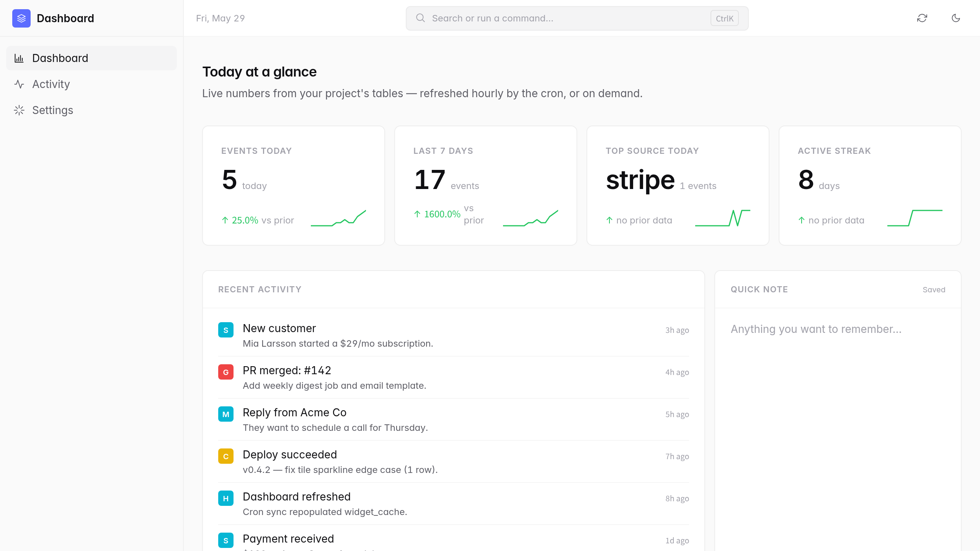This screenshot has height=551, width=980.
Task: Click the S badge beside Payment received
Action: pyautogui.click(x=226, y=540)
